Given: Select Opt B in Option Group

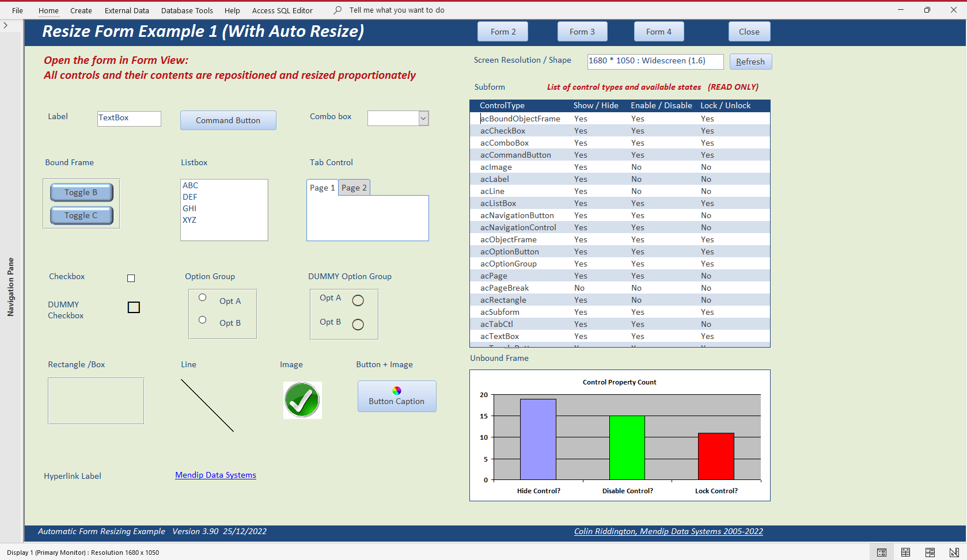Looking at the screenshot, I should [202, 320].
